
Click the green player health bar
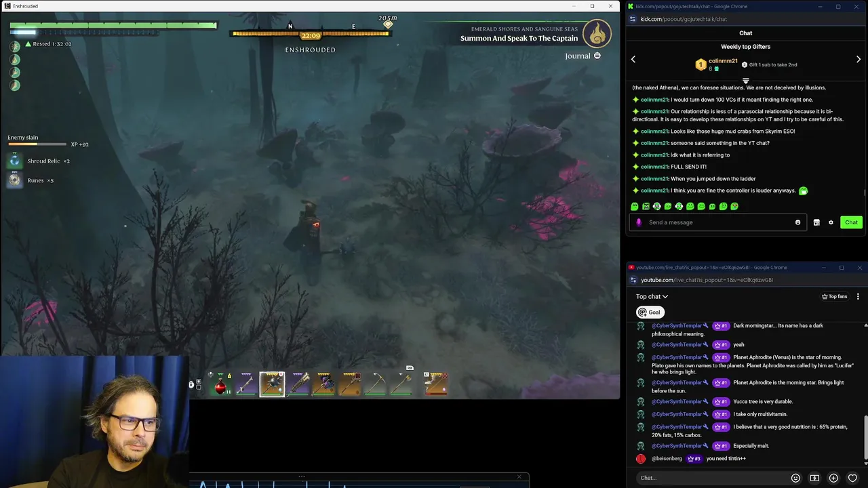pos(113,25)
